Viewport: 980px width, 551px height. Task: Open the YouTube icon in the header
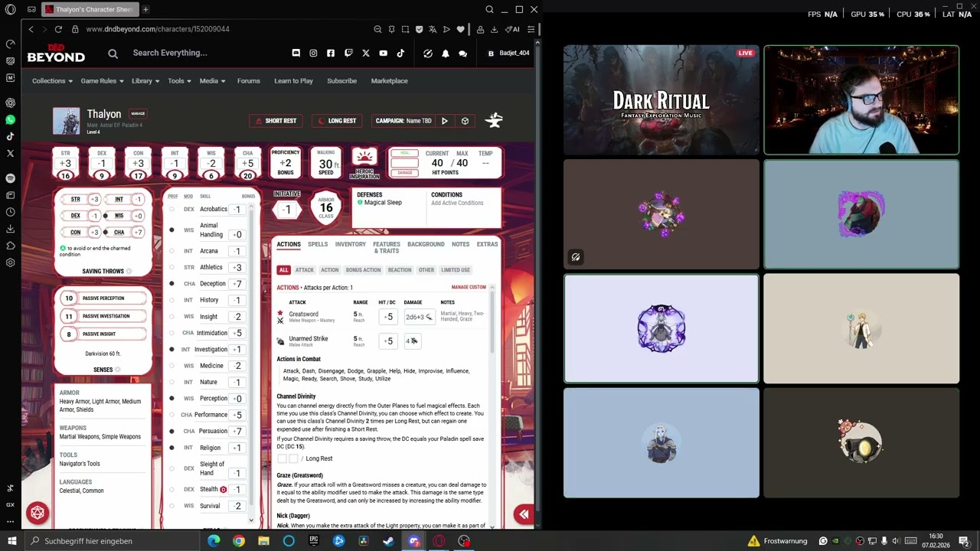pyautogui.click(x=383, y=53)
